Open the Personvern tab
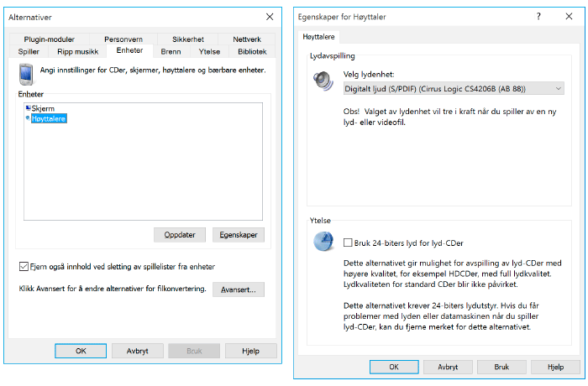The width and height of the screenshot is (588, 386). point(123,39)
